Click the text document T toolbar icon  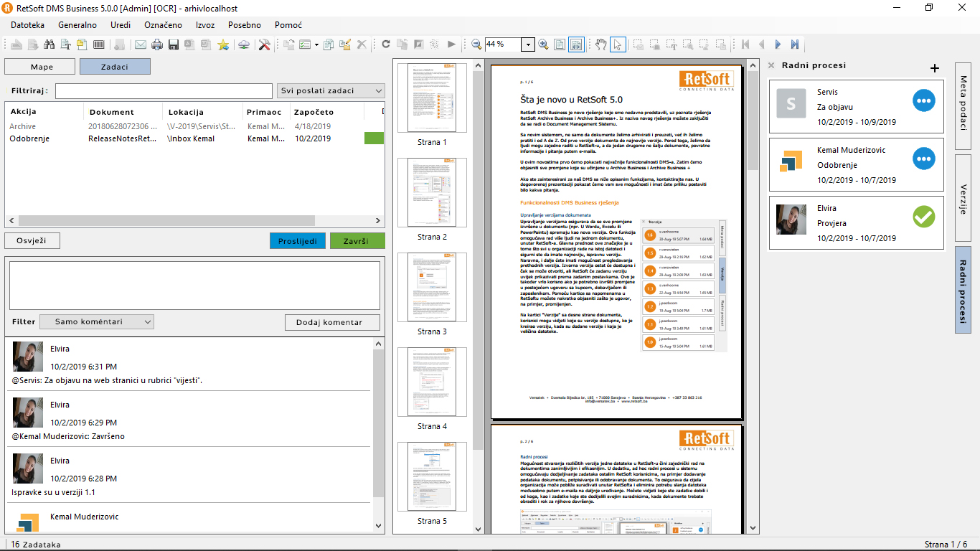tap(65, 44)
